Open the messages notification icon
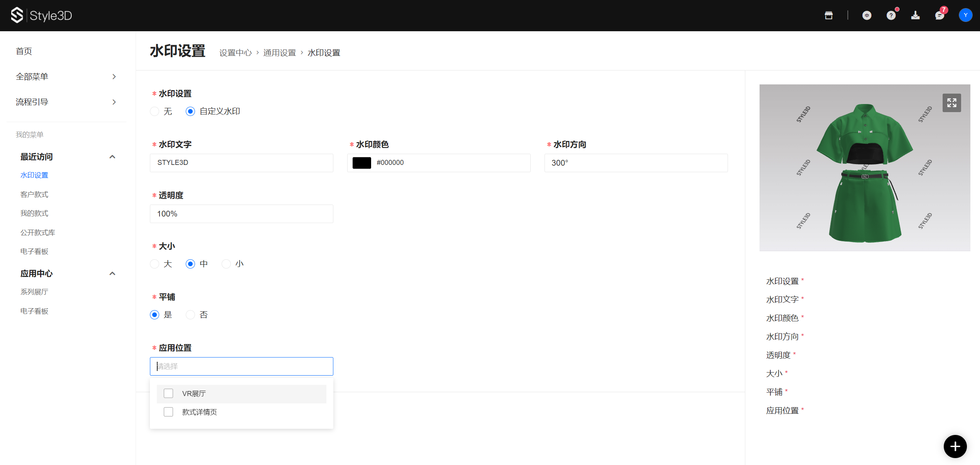Screen dimensions: 980x465 [940, 15]
